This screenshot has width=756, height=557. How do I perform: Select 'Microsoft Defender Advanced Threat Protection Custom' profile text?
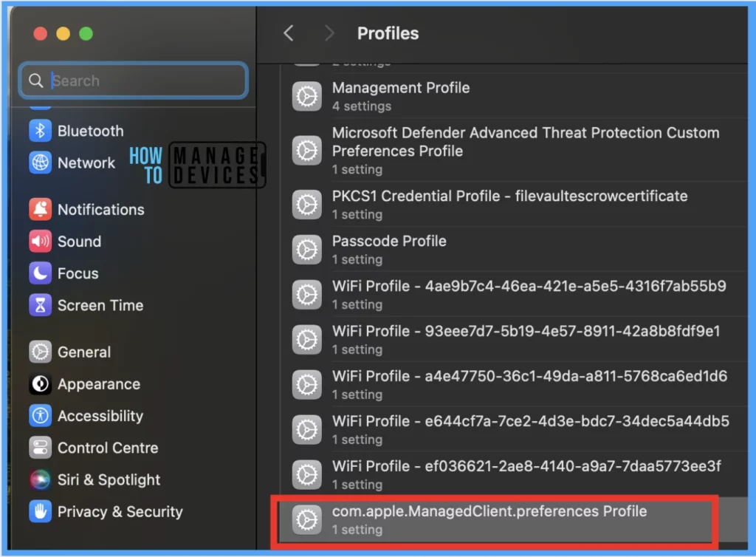(526, 133)
